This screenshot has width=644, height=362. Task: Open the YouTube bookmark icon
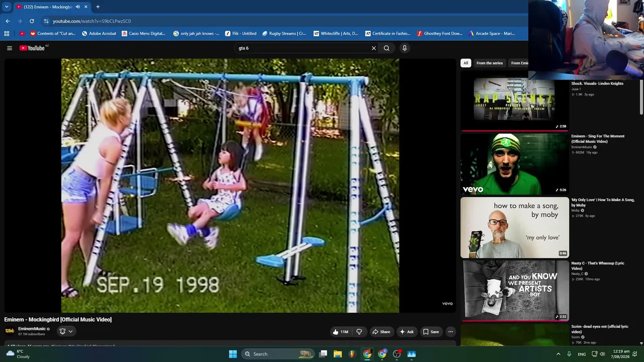pyautogui.click(x=22, y=34)
